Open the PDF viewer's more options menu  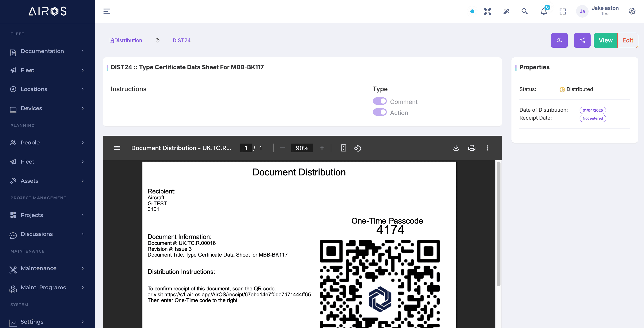tap(487, 148)
